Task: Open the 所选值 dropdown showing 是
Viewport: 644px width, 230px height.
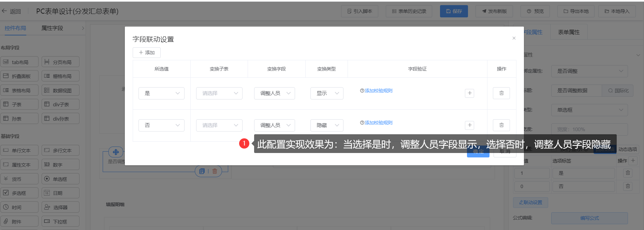Action: pyautogui.click(x=161, y=93)
